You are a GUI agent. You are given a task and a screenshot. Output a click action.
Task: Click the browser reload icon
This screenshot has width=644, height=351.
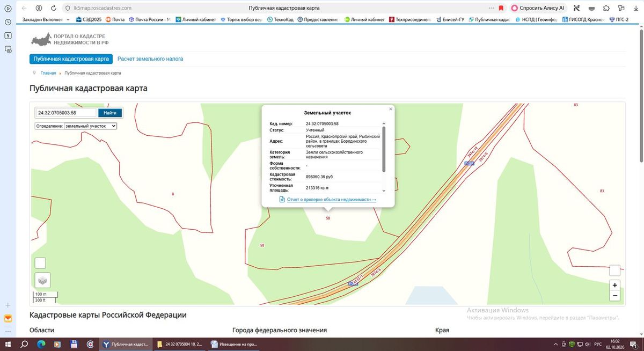[x=54, y=8]
